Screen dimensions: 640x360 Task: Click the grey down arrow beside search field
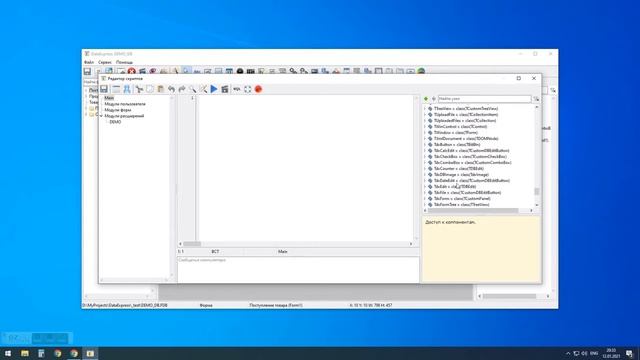pyautogui.click(x=433, y=99)
